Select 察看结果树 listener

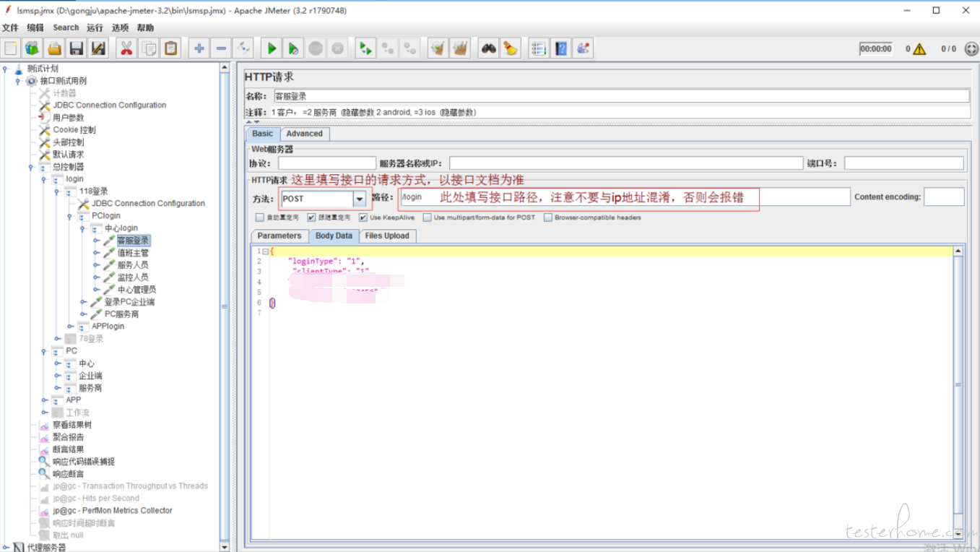[72, 425]
